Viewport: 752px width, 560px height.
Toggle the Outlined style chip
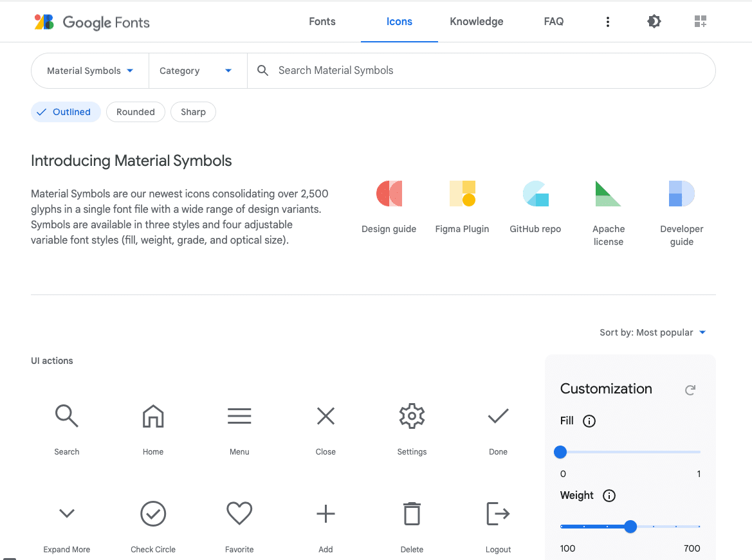tap(66, 112)
